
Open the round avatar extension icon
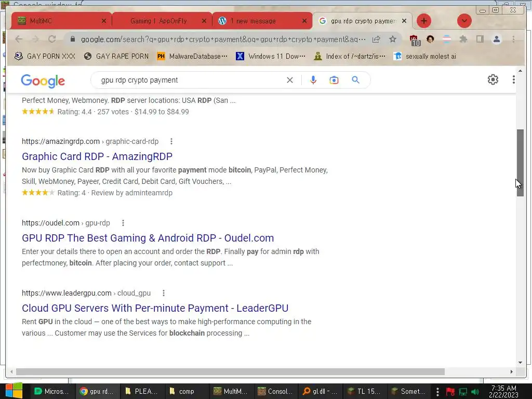click(430, 39)
